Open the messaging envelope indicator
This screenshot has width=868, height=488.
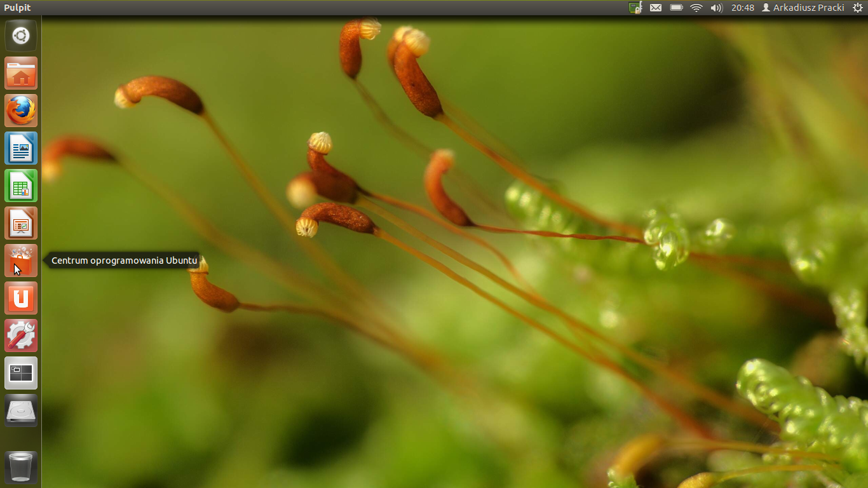point(656,8)
